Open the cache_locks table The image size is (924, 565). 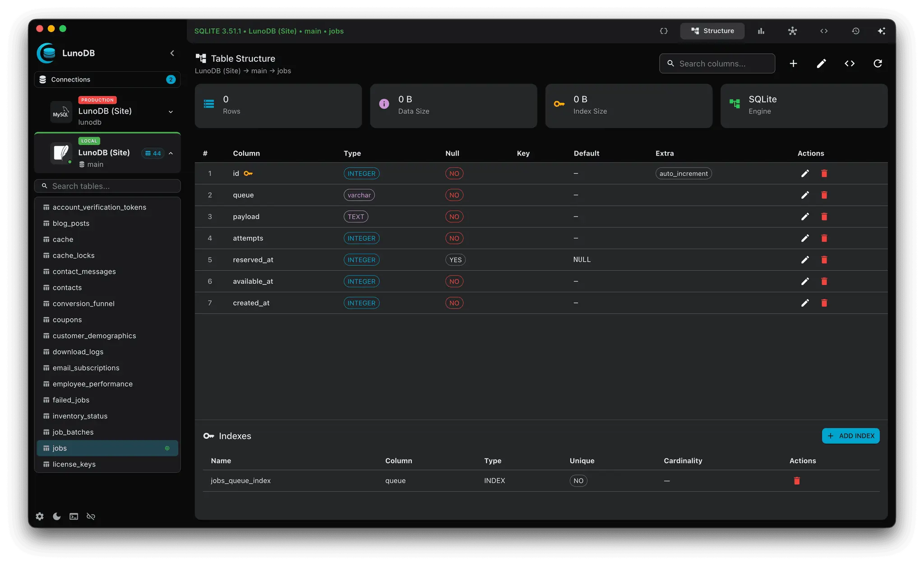tap(107, 256)
